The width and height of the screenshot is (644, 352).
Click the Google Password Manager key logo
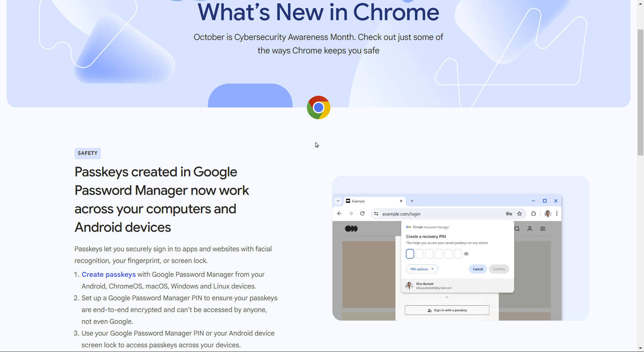pyautogui.click(x=409, y=227)
